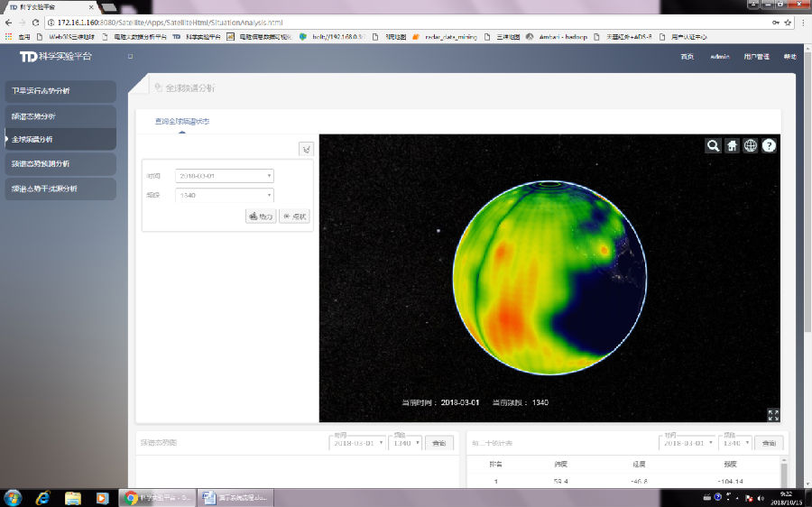Toggle the sidebar via small square header icon
The image size is (812, 507).
tap(130, 57)
